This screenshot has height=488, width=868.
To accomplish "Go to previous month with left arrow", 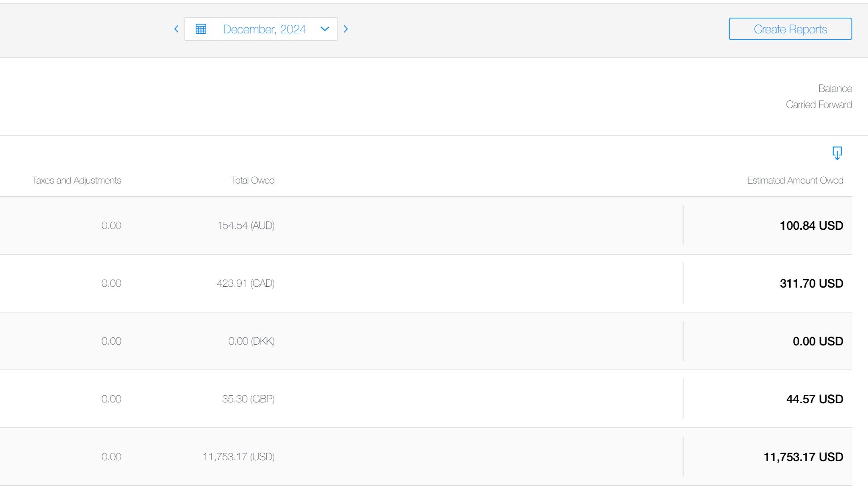I will 176,29.
